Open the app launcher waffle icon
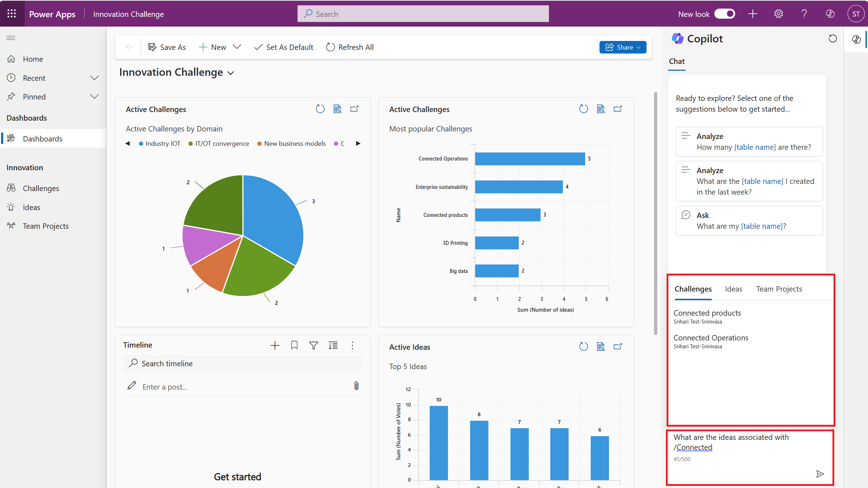Screen dimensions: 868x488 (x=11, y=14)
